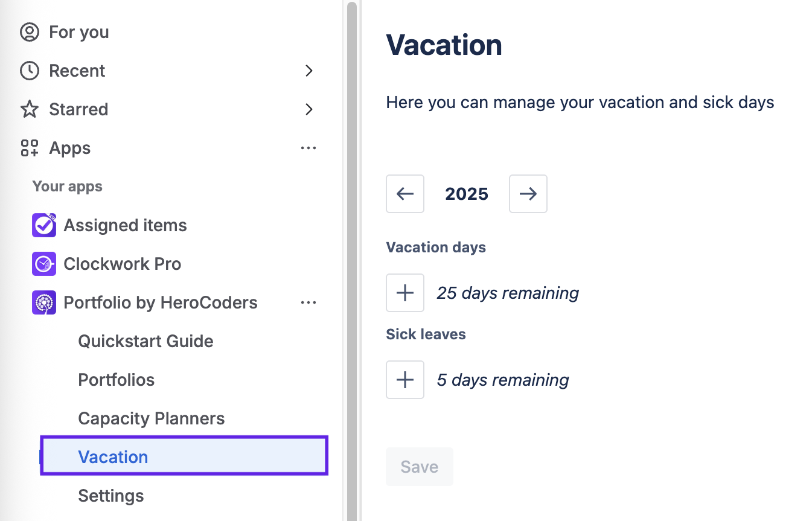
Task: Open the Assigned items app icon
Action: pos(44,225)
